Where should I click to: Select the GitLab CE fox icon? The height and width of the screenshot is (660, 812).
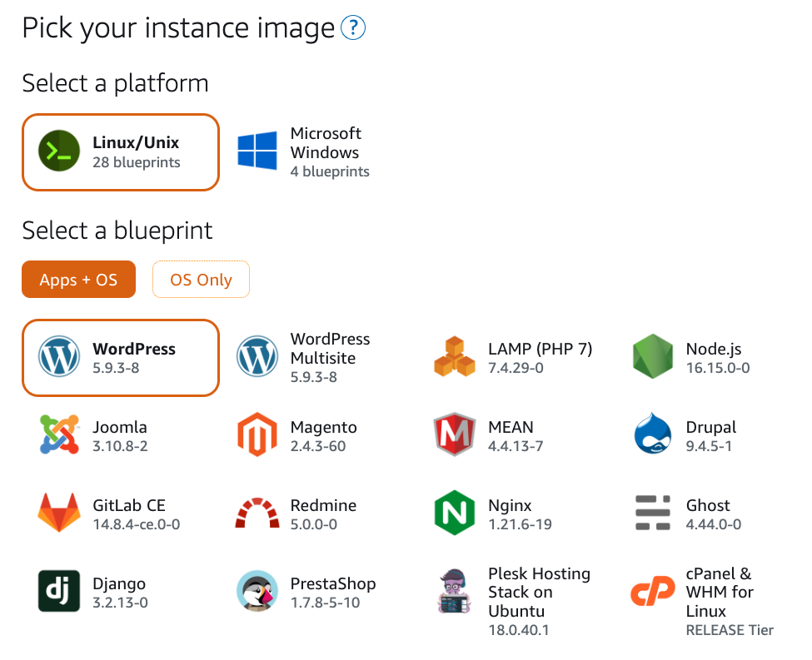(59, 514)
